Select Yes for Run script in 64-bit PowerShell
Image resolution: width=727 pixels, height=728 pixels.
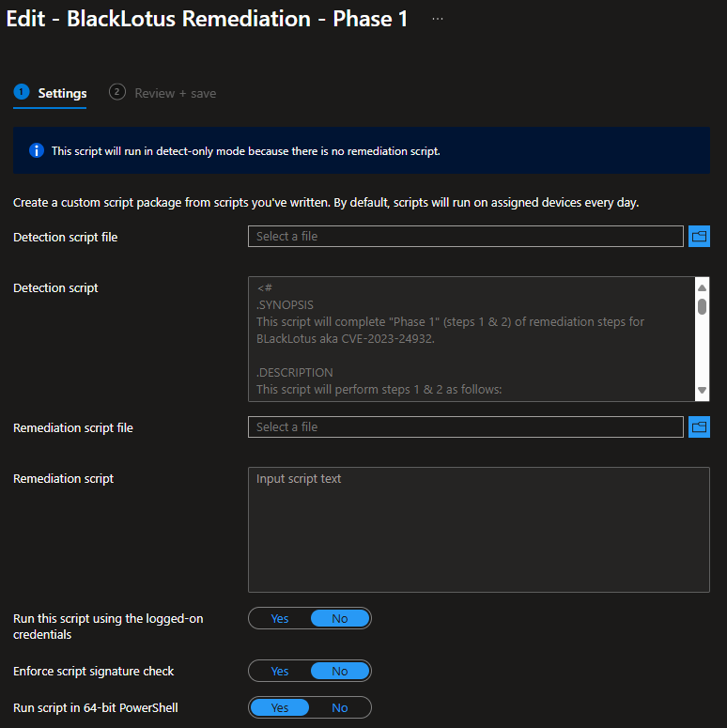pos(280,707)
